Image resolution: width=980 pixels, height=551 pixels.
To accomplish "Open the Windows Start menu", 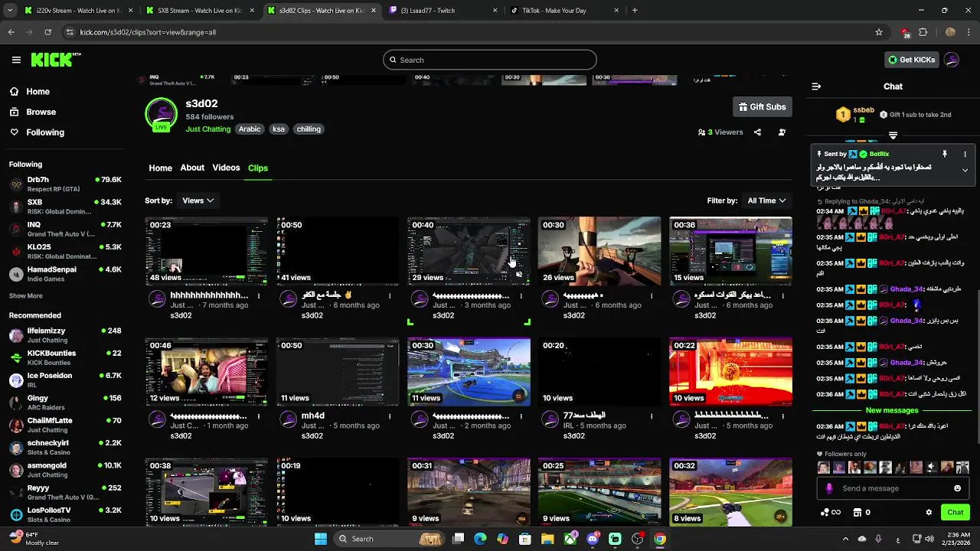I will click(321, 539).
